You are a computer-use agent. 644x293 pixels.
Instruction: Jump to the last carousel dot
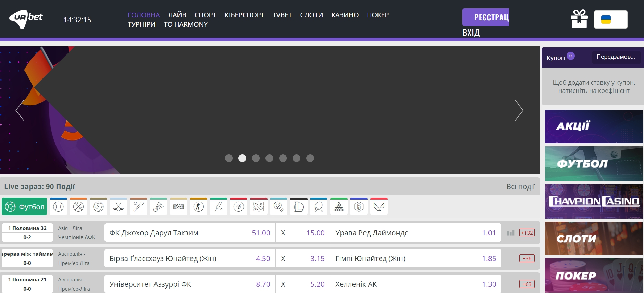click(310, 158)
